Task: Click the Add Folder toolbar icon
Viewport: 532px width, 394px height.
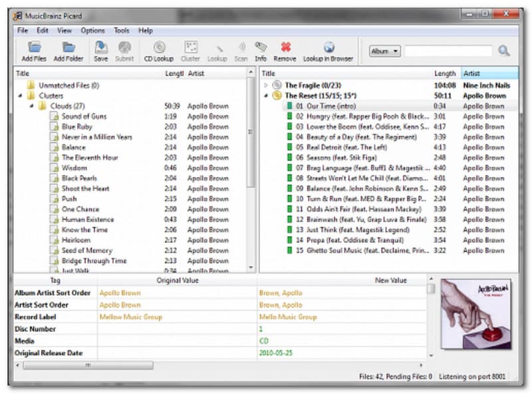Action: pos(68,47)
